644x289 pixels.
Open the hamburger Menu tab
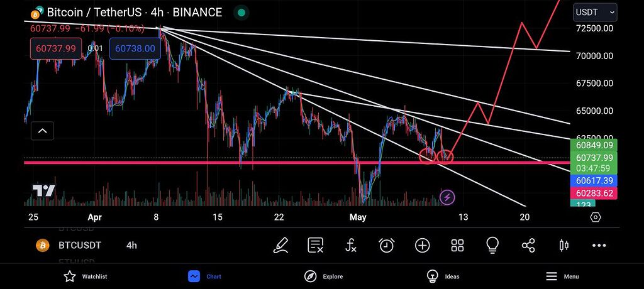pos(562,276)
